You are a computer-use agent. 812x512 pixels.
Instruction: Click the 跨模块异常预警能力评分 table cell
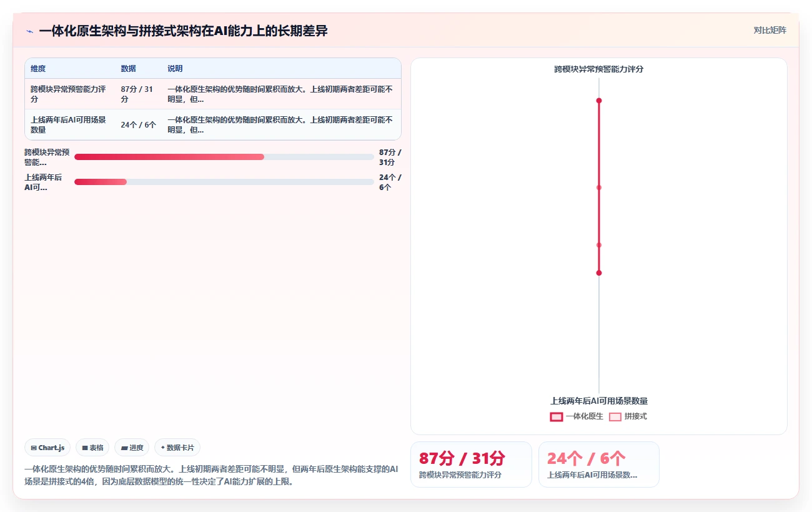tap(70, 94)
